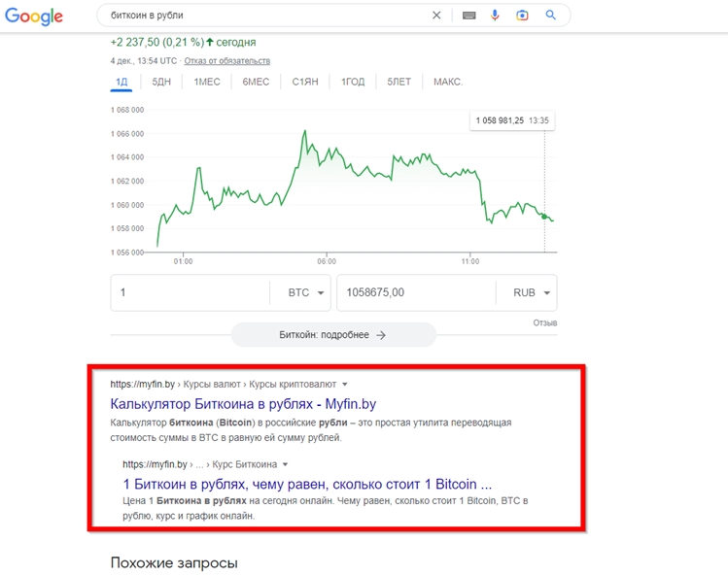Viewport: 728px width, 576px height.
Task: Click the arrow in Биткоин: подробнее button
Action: pos(381,335)
